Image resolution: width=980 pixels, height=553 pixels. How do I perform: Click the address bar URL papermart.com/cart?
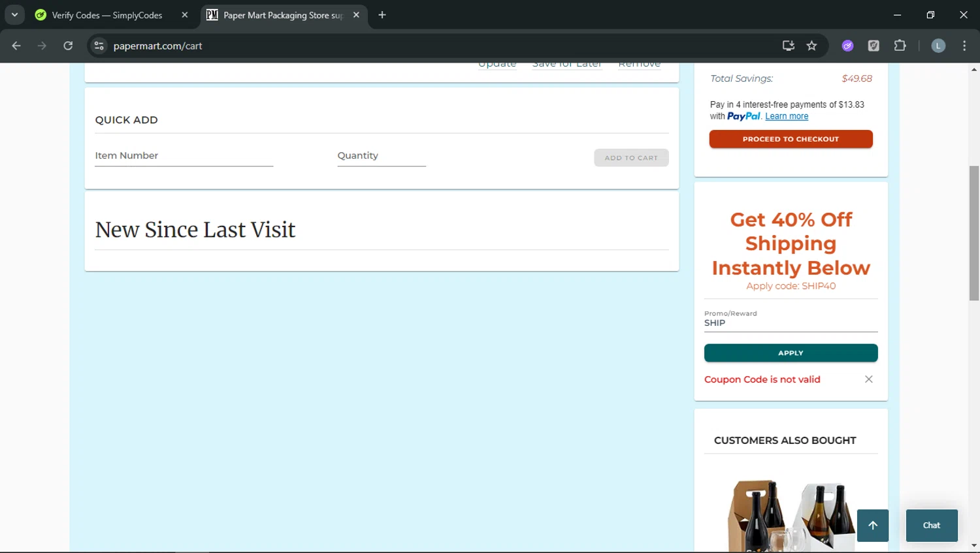point(157,46)
